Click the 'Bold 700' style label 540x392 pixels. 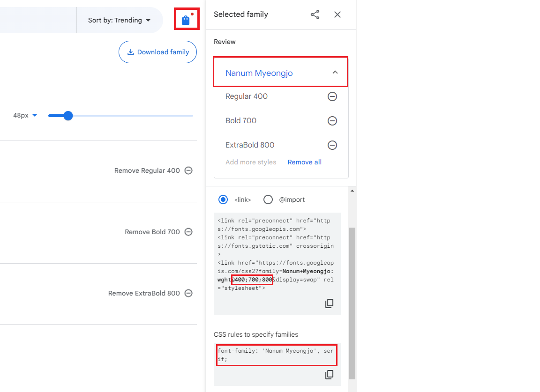click(241, 121)
